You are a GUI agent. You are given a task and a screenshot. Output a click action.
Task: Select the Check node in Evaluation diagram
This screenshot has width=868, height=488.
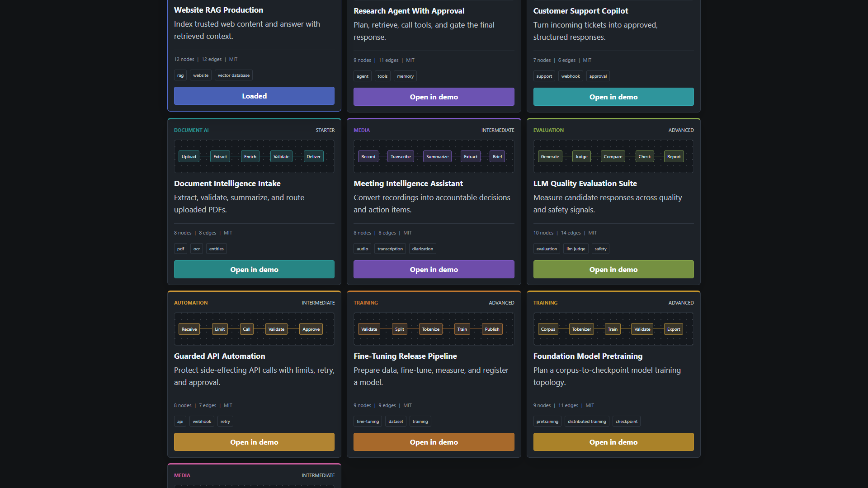click(x=645, y=156)
